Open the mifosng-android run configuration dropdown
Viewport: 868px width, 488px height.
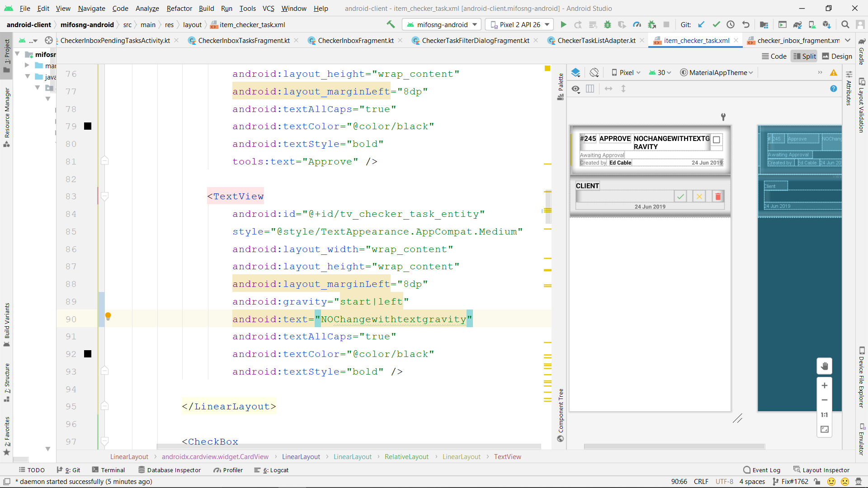pos(442,25)
